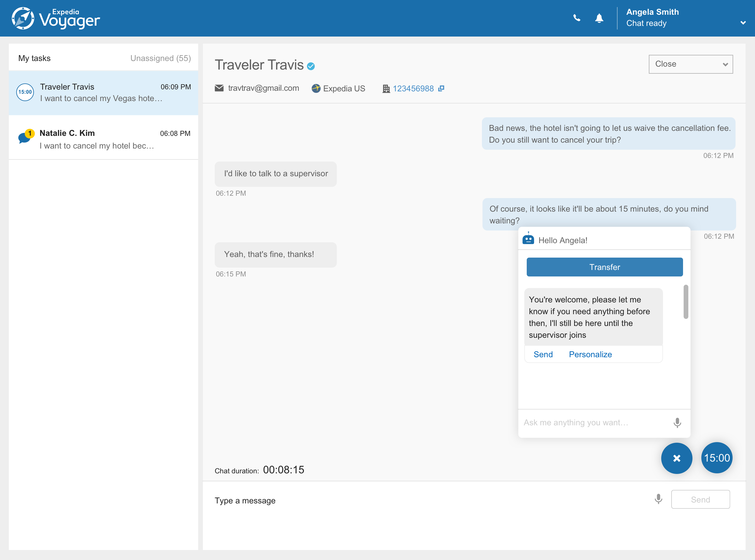755x560 pixels.
Task: Close assistant panel with X button
Action: click(x=676, y=458)
